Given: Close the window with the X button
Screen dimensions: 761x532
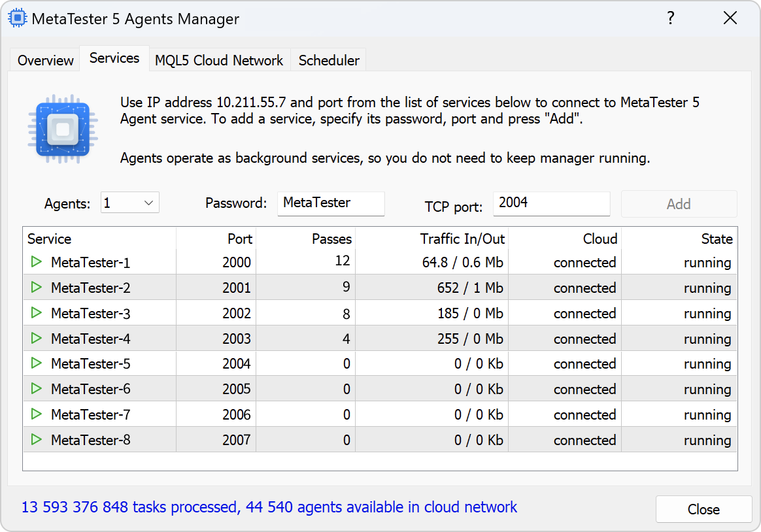Looking at the screenshot, I should tap(730, 18).
